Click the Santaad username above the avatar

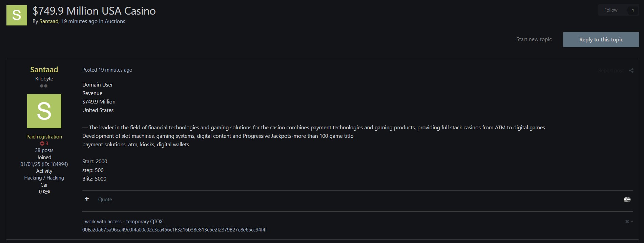(x=44, y=70)
